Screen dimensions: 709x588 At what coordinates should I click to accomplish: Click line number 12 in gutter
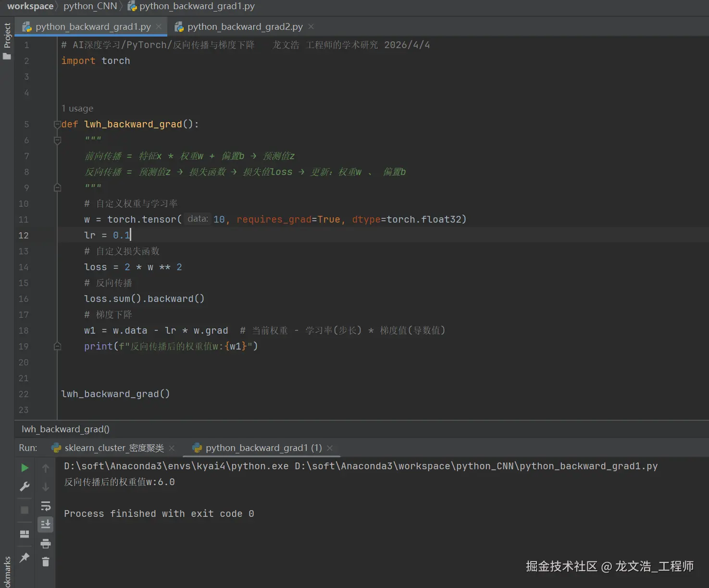[24, 236]
